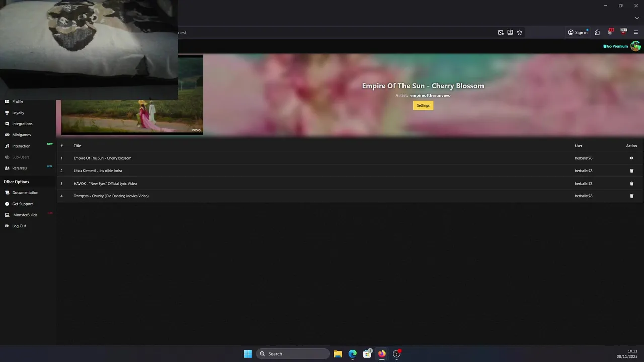This screenshot has height=362, width=644.
Task: Open the Documentation link
Action: (25, 193)
